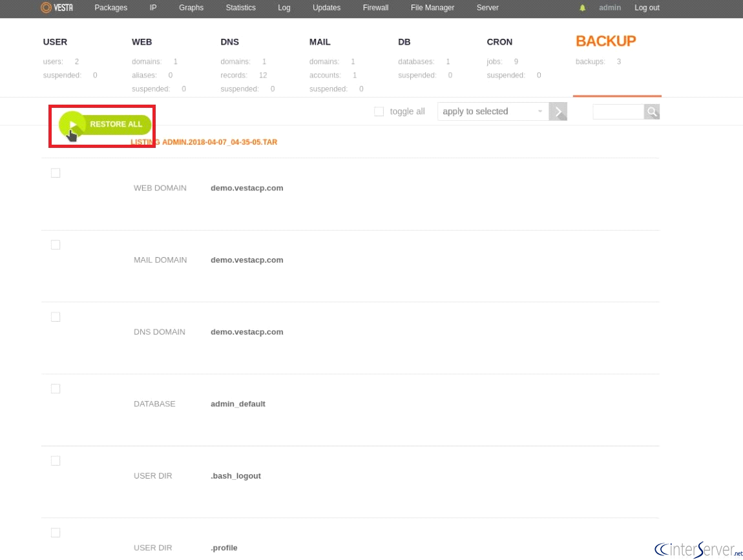This screenshot has width=743, height=560.
Task: Check the DATABASE admin_default checkbox
Action: pos(56,389)
